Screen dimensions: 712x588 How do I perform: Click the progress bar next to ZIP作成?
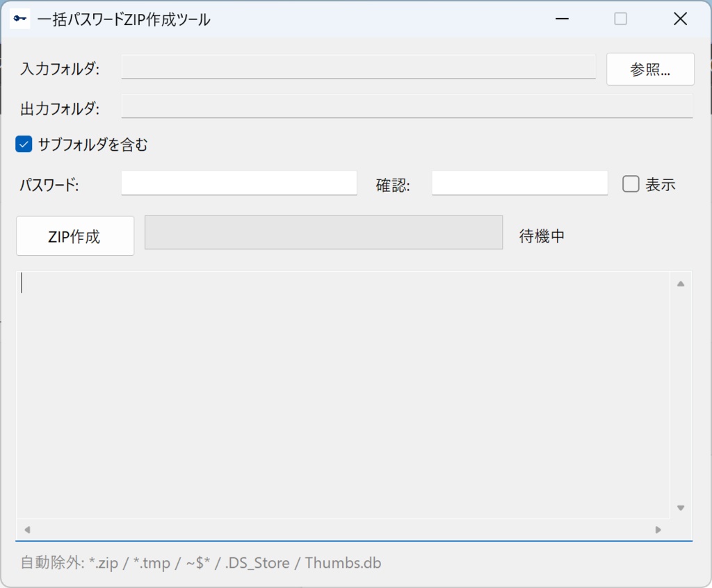pyautogui.click(x=323, y=232)
